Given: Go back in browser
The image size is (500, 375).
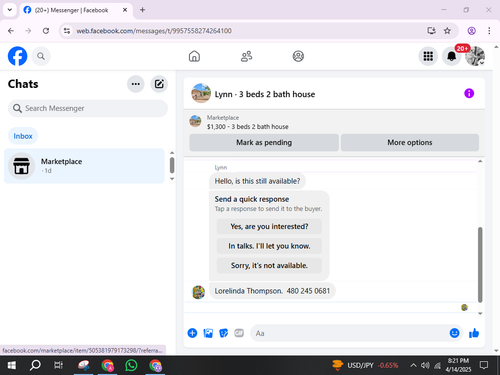Looking at the screenshot, I should [11, 31].
